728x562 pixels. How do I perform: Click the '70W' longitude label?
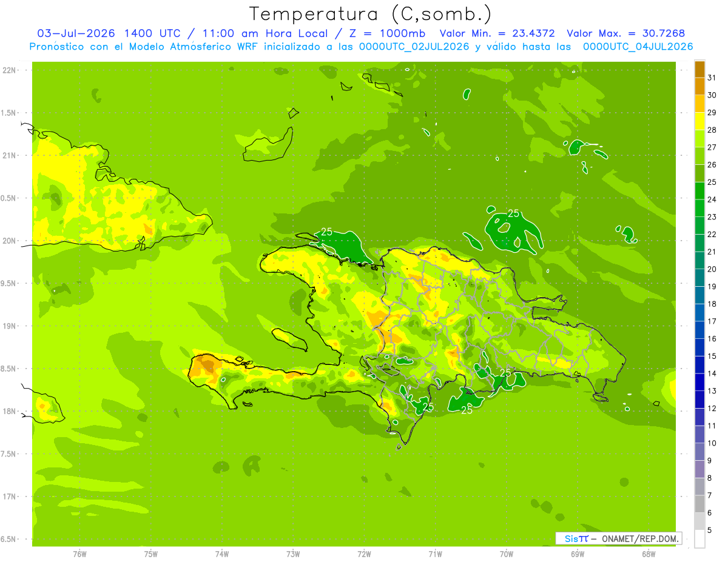pos(507,554)
